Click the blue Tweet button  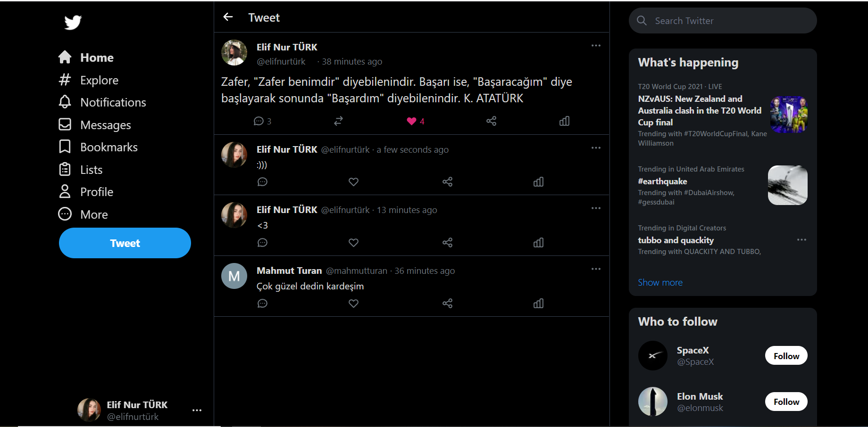point(125,243)
